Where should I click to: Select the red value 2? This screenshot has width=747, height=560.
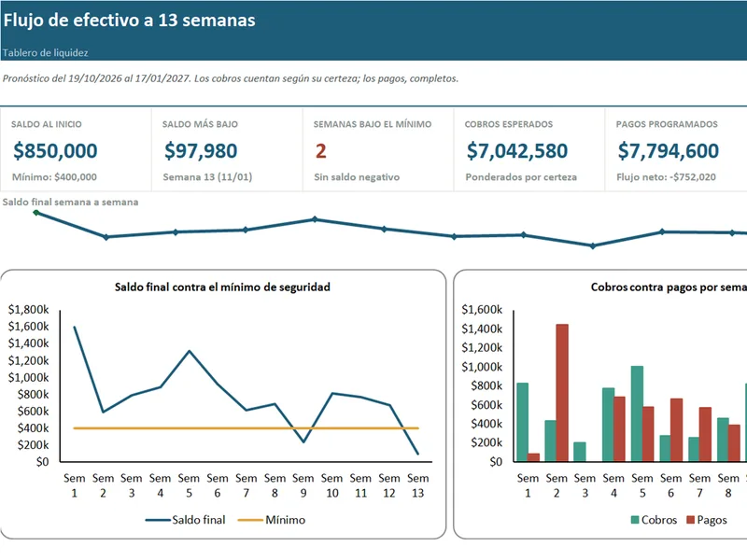tap(320, 151)
